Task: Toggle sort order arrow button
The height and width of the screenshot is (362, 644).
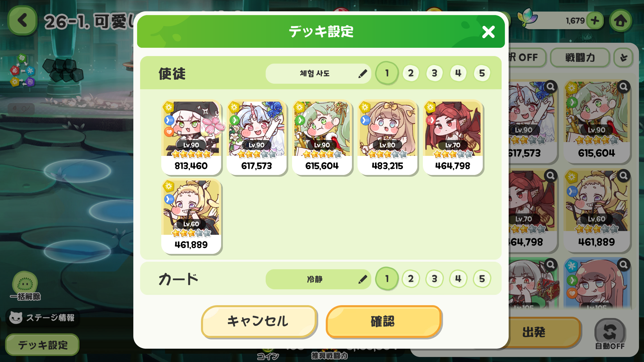Action: (x=624, y=58)
